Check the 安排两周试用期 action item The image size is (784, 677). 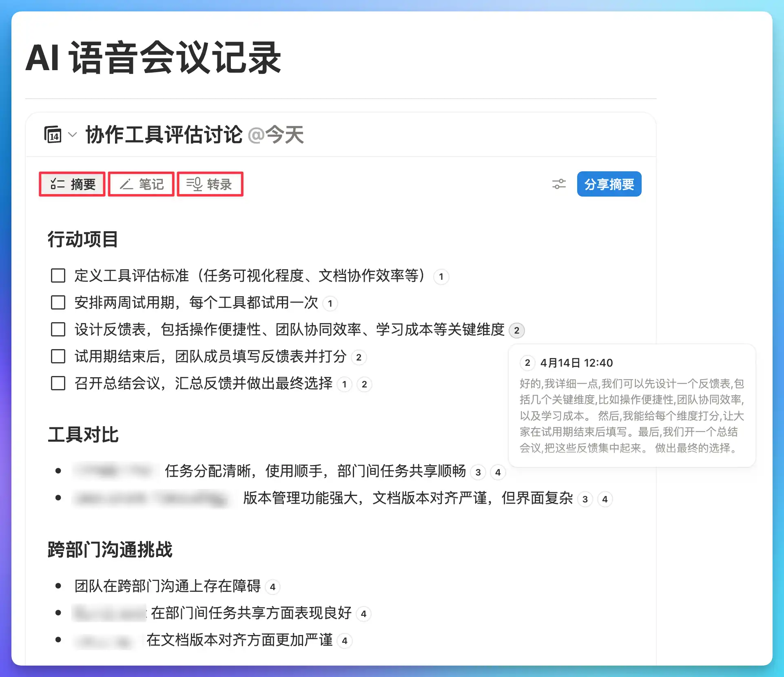58,303
